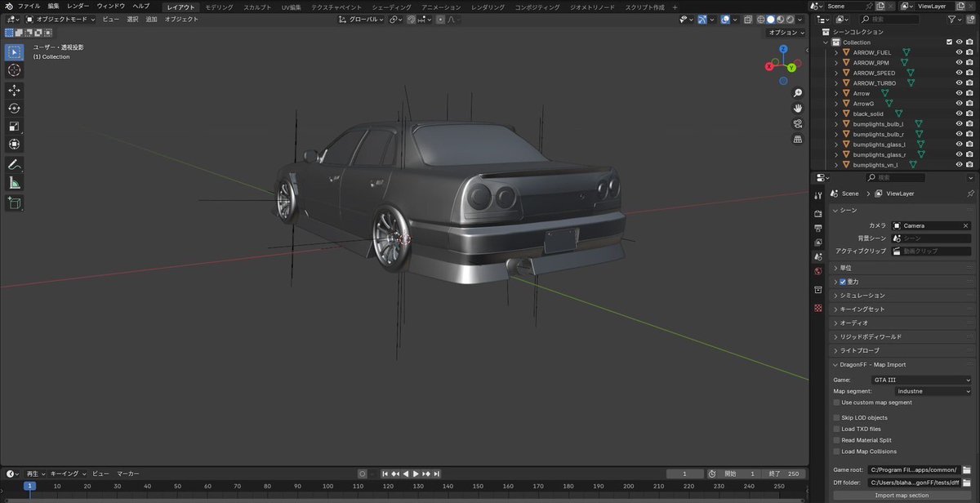Click the play animation button

[x=416, y=474]
